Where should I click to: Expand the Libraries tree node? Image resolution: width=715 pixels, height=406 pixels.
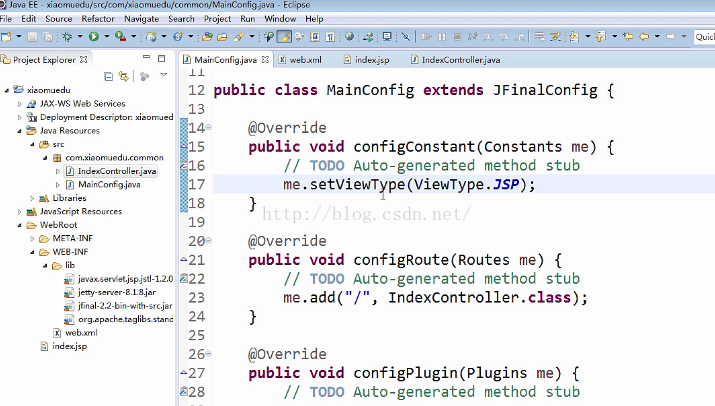click(32, 198)
